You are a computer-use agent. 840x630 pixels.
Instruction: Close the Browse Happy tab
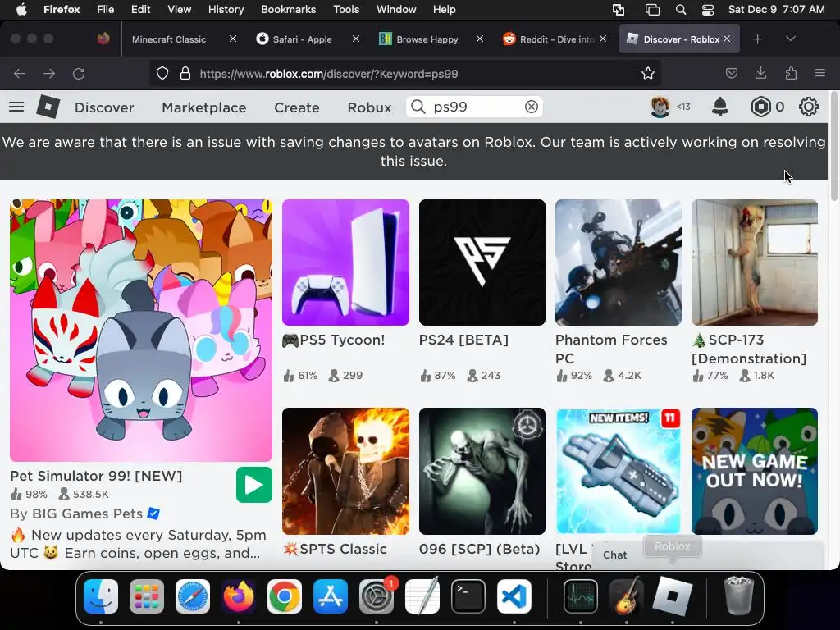click(479, 39)
